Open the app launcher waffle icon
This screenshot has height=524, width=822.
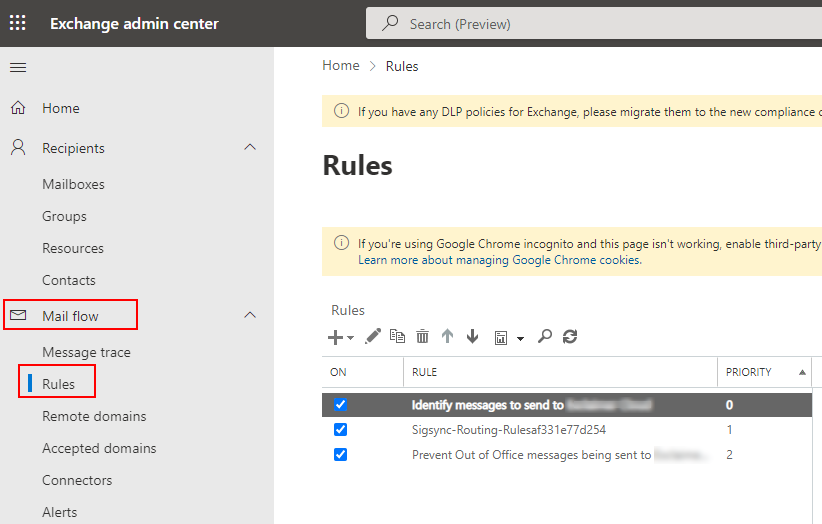[x=18, y=23]
